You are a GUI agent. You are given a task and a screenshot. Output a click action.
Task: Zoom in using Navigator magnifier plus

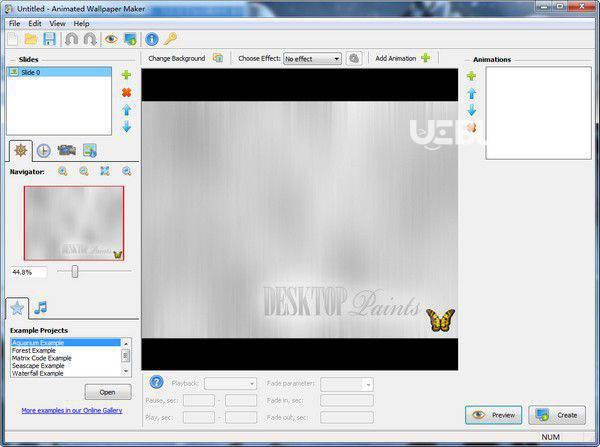[x=63, y=171]
